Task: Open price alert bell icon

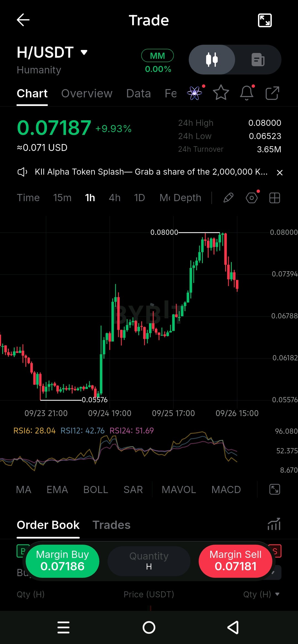Action: coord(247,93)
